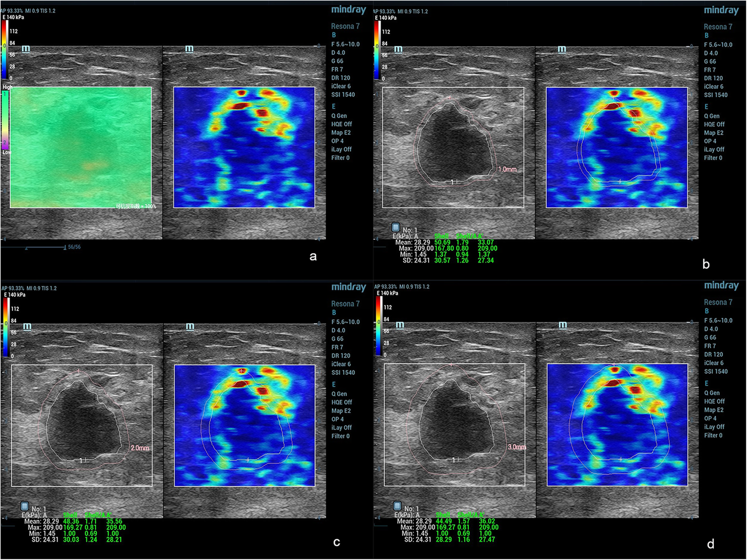Click 'AP 93.33% MI 0.9 TIS 1.2' in panel d
747x560 pixels.
tap(402, 287)
